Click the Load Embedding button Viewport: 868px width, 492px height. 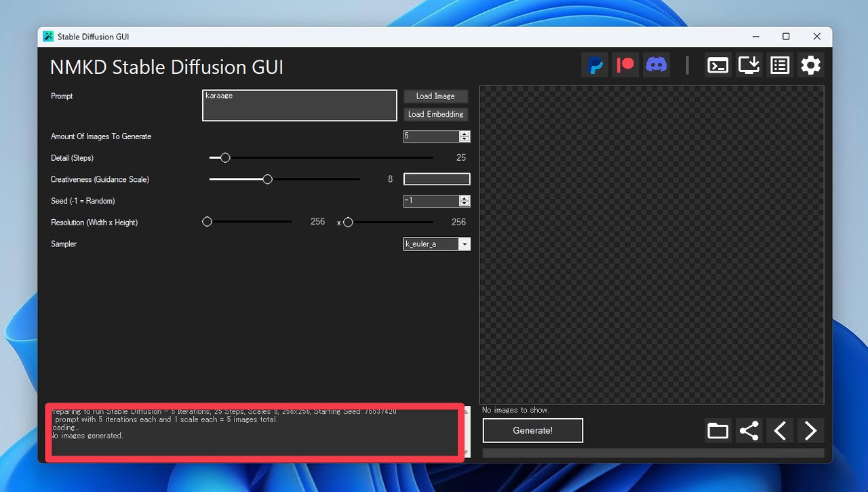point(436,114)
